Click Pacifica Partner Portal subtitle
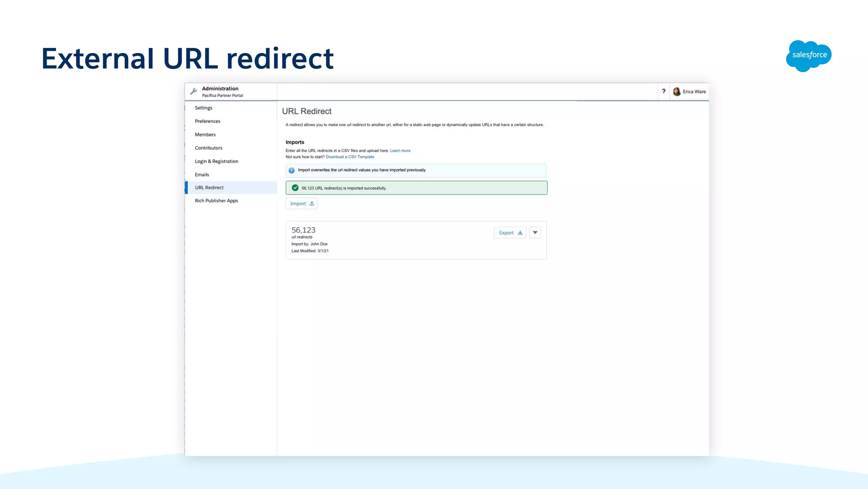Viewport: 868px width, 489px height. tap(223, 95)
